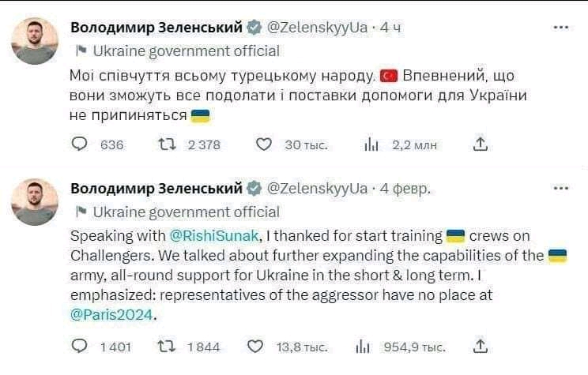The height and width of the screenshot is (375, 588).
Task: Like the tweet with 30 тыс. likes
Action: 264,144
